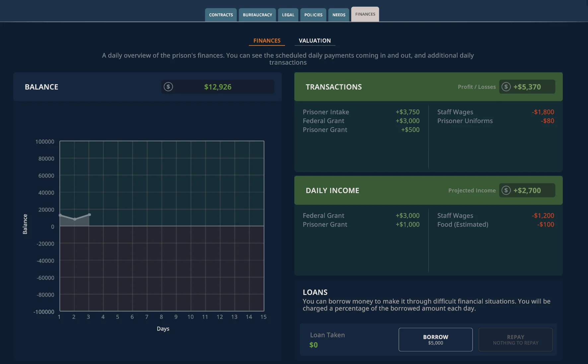Go to the Policies tab
588x364 pixels.
click(x=313, y=15)
